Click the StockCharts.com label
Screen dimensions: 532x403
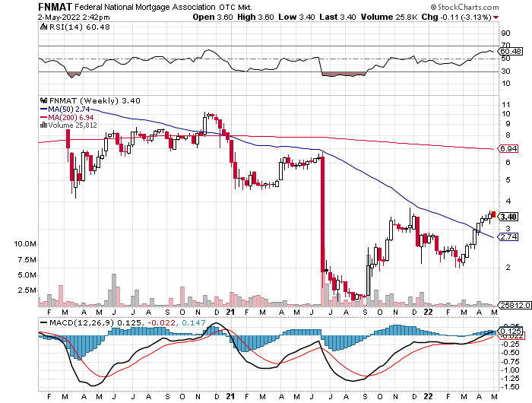464,7
